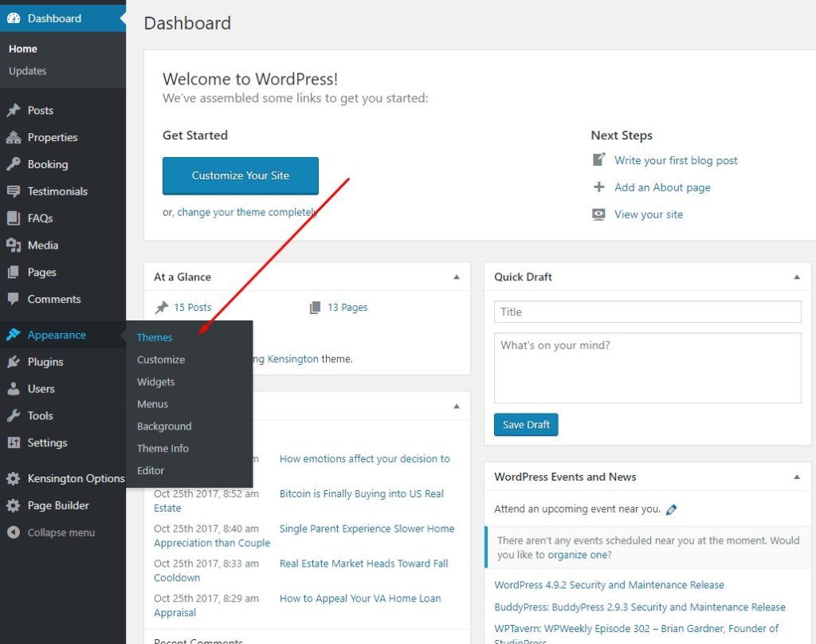This screenshot has width=816, height=644.
Task: Click the Page Builder gear icon
Action: [x=14, y=505]
